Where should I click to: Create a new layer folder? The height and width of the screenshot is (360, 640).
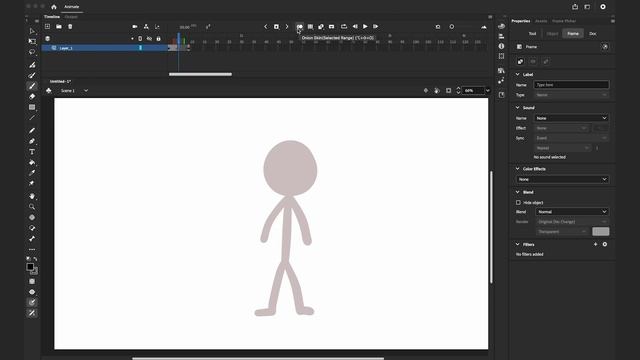[x=59, y=27]
